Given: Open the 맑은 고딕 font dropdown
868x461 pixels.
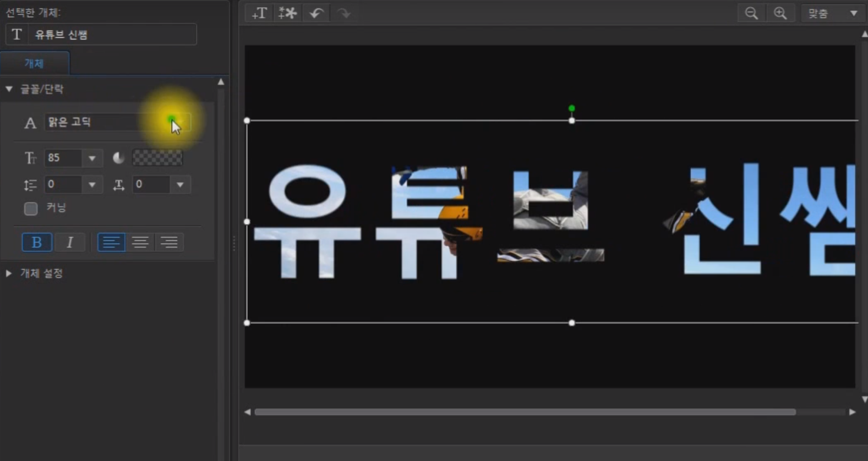Looking at the screenshot, I should (x=118, y=122).
